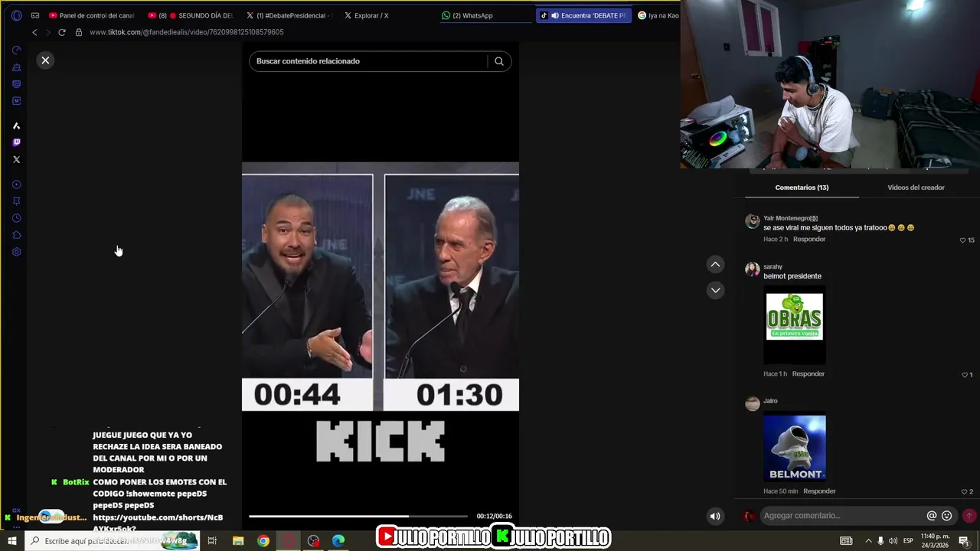Open Windows Start menu
This screenshot has width=980, height=551.
pyautogui.click(x=12, y=541)
